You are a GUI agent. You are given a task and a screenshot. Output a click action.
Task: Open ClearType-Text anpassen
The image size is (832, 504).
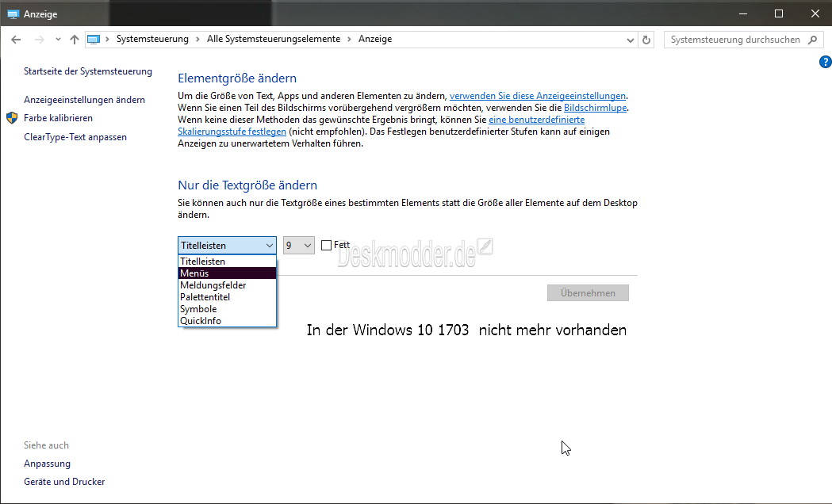(75, 137)
